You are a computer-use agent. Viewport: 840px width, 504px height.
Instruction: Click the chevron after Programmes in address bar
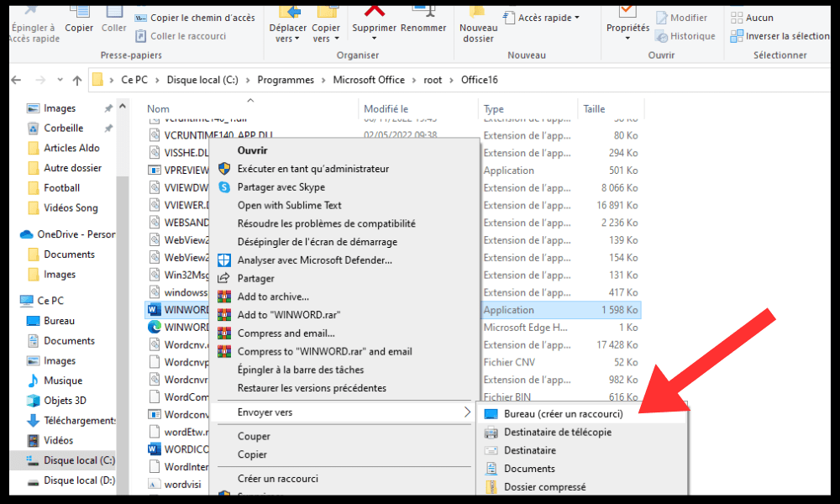[x=323, y=81]
